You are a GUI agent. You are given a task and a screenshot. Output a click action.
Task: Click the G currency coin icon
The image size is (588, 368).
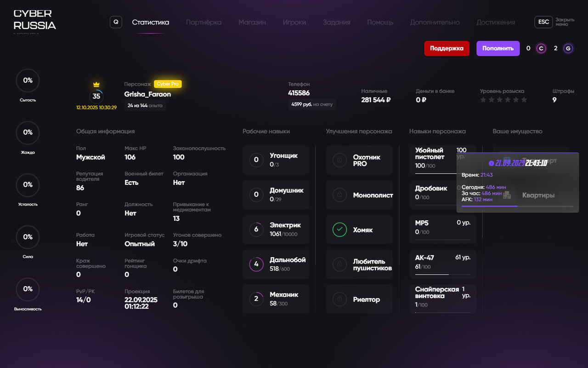[568, 48]
